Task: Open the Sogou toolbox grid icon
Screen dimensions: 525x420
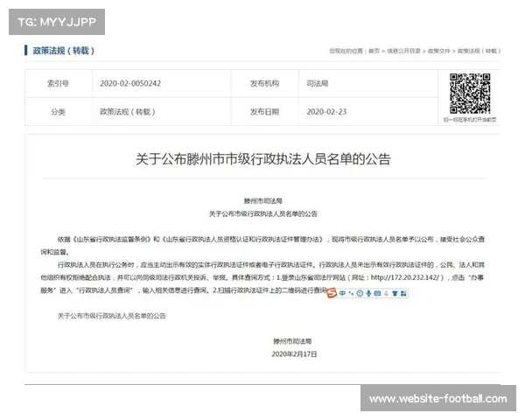Action: pyautogui.click(x=403, y=293)
